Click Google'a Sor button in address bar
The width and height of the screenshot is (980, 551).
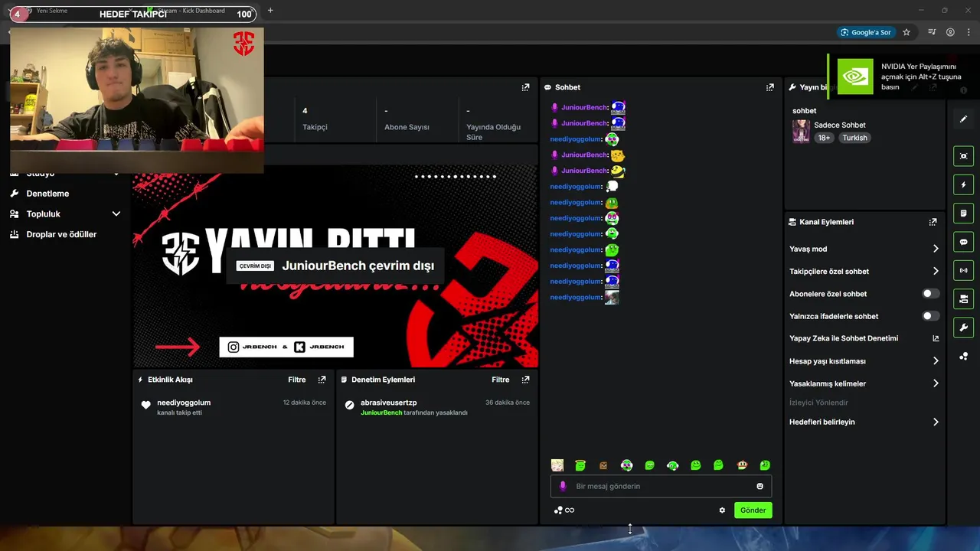pos(866,32)
